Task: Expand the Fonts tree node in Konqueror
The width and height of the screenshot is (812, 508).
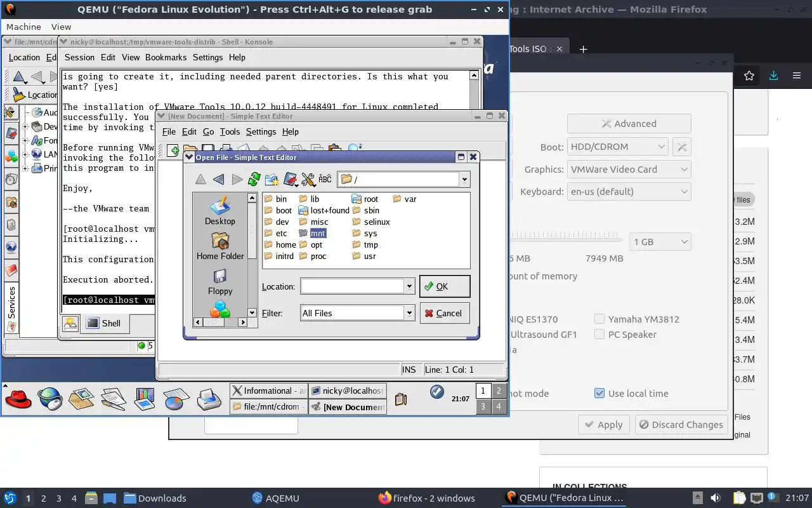Action: coord(26,140)
